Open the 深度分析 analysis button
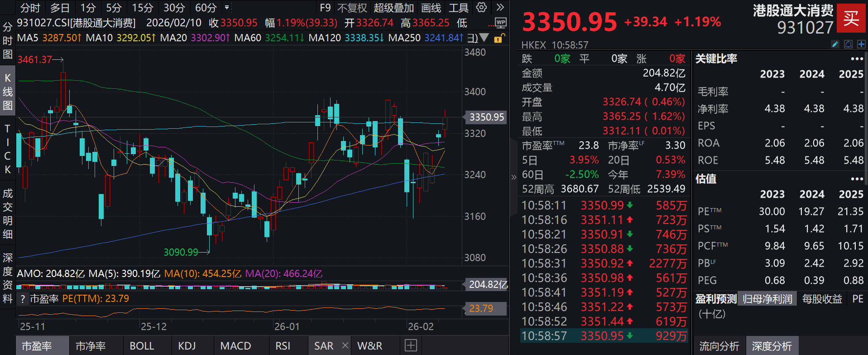Viewport: 868px width, 355px height. point(772,346)
